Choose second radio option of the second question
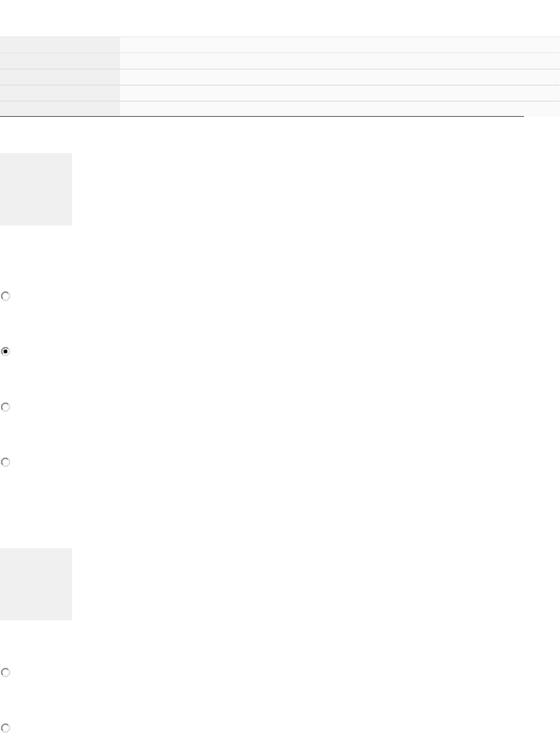 tap(6, 727)
